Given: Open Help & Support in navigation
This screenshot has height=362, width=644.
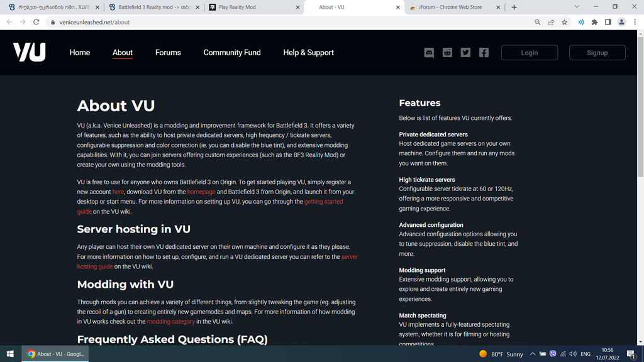Looking at the screenshot, I should 308,53.
